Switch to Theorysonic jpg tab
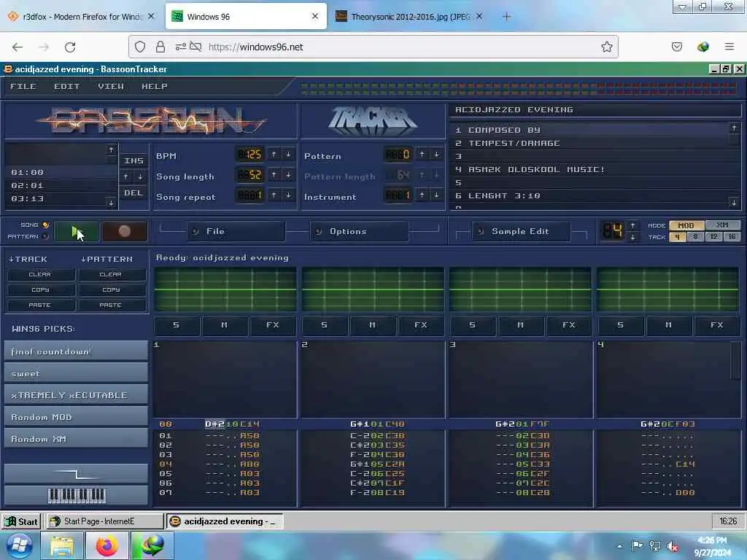The height and width of the screenshot is (560, 747). 409,17
